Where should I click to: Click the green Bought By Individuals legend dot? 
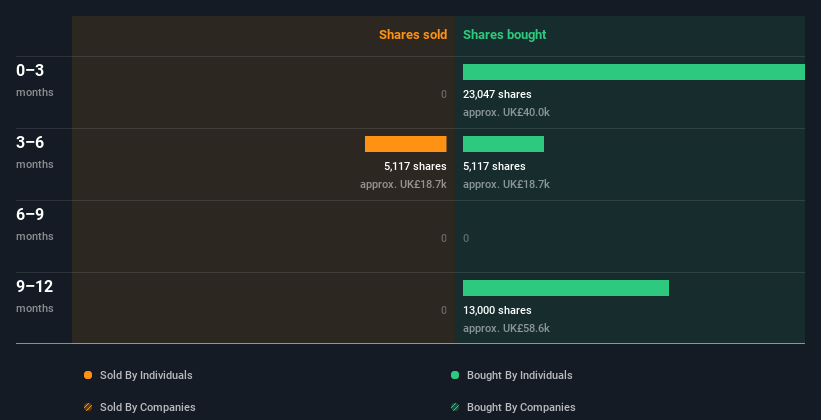[x=455, y=375]
